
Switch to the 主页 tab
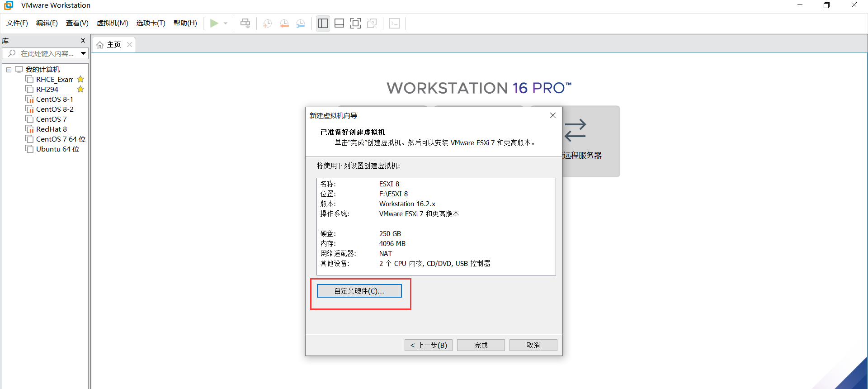click(114, 45)
